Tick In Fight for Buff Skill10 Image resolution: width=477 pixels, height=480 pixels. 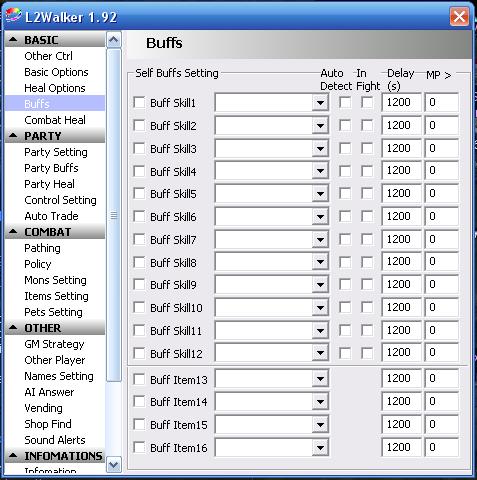(x=367, y=307)
